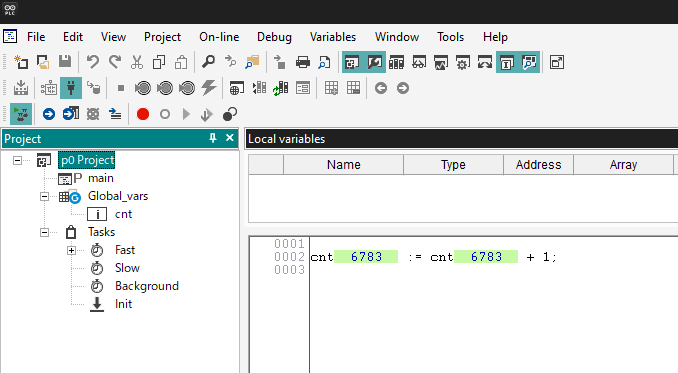Open the On-line menu
This screenshot has width=678, height=373.
point(219,37)
